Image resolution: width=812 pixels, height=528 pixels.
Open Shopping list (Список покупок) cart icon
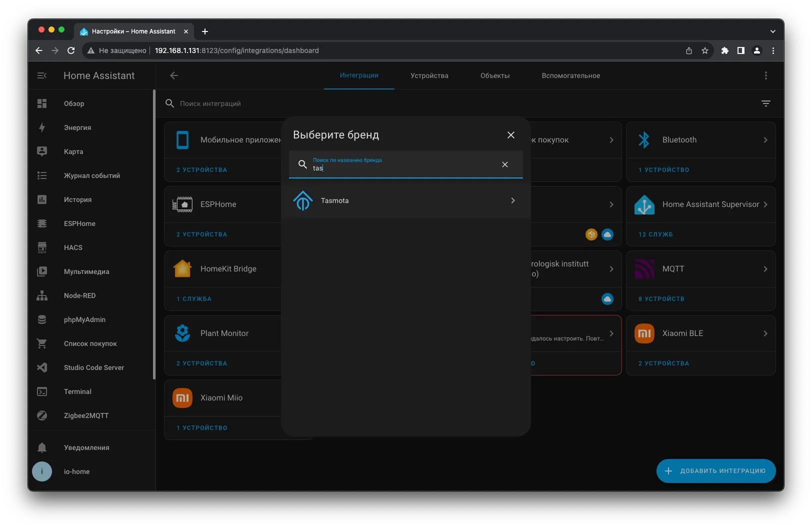click(x=42, y=343)
